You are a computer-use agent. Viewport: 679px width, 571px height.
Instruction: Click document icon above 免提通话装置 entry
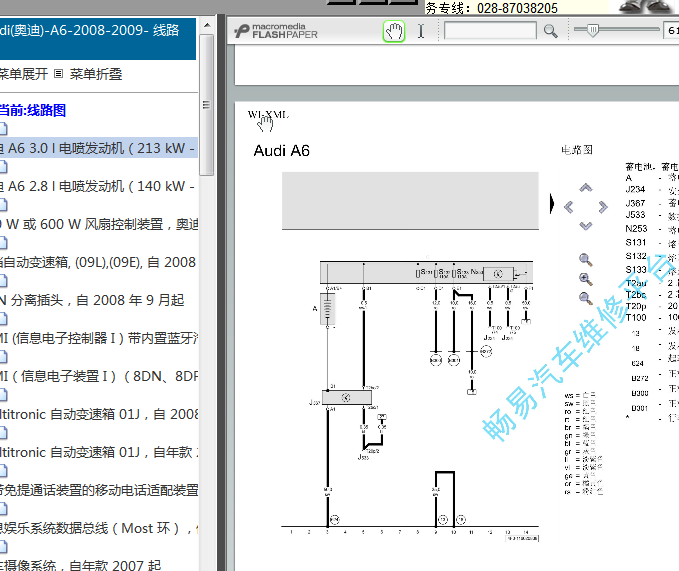[3, 471]
